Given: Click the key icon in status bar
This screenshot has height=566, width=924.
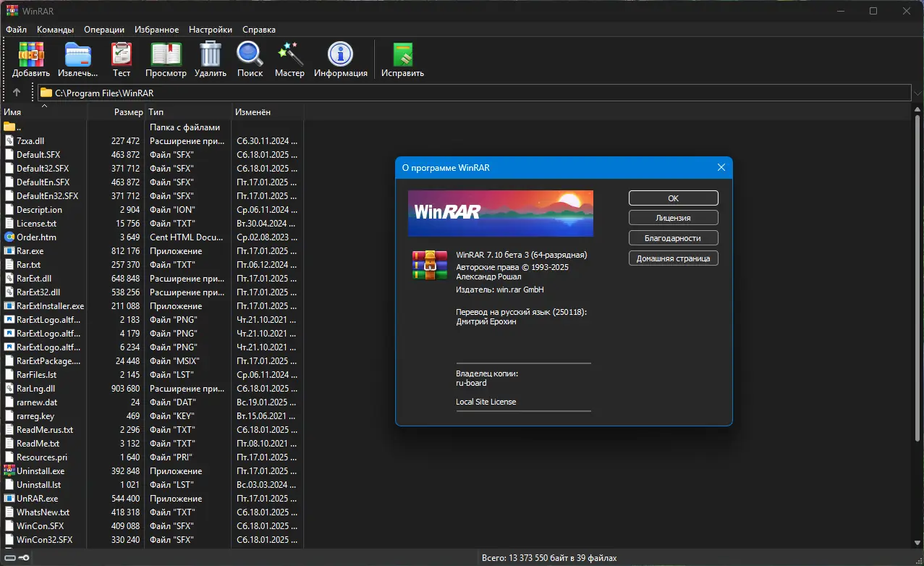Looking at the screenshot, I should 24,558.
